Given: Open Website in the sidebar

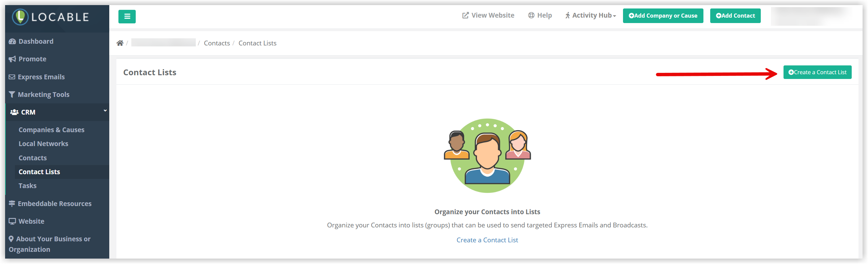Looking at the screenshot, I should pos(31,221).
